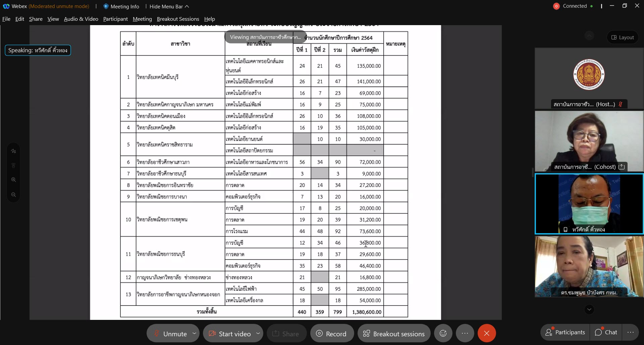Open the Participant menu
Screen dimensions: 644x345
click(x=115, y=19)
